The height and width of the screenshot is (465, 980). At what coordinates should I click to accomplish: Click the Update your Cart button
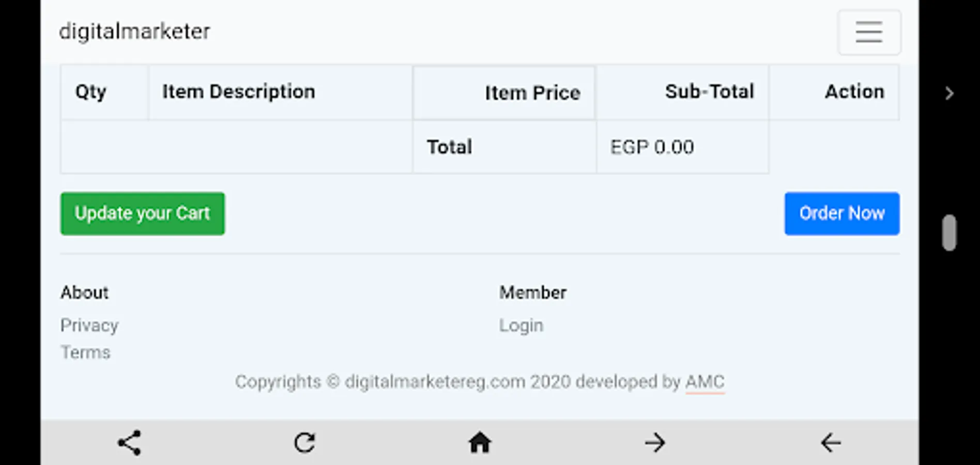pyautogui.click(x=143, y=213)
